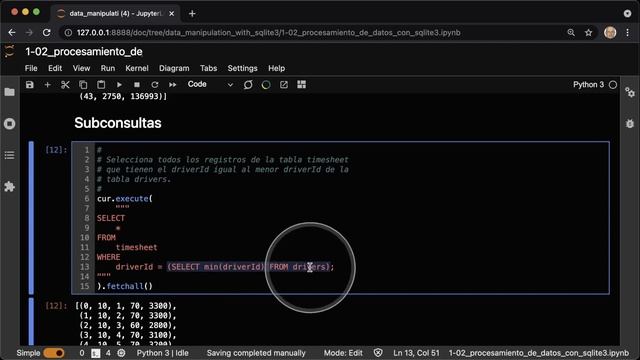Click the ).fetchall() code line
Screen dimensions: 640x360
point(125,286)
